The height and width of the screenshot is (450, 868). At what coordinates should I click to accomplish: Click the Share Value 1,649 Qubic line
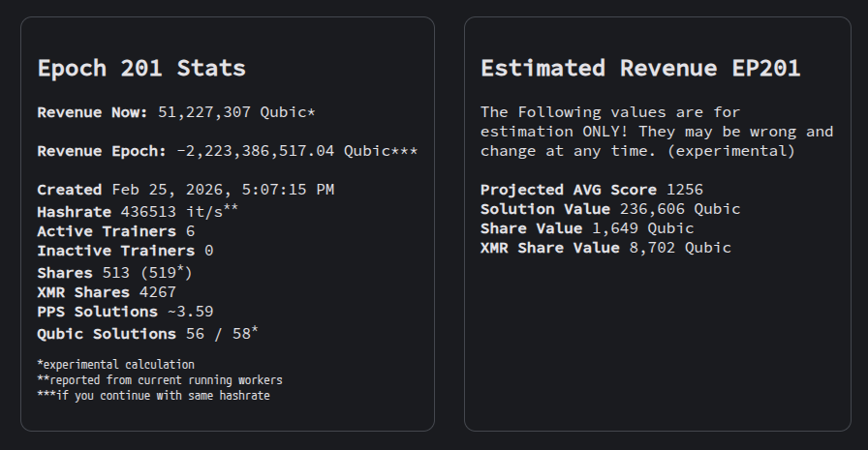(587, 228)
